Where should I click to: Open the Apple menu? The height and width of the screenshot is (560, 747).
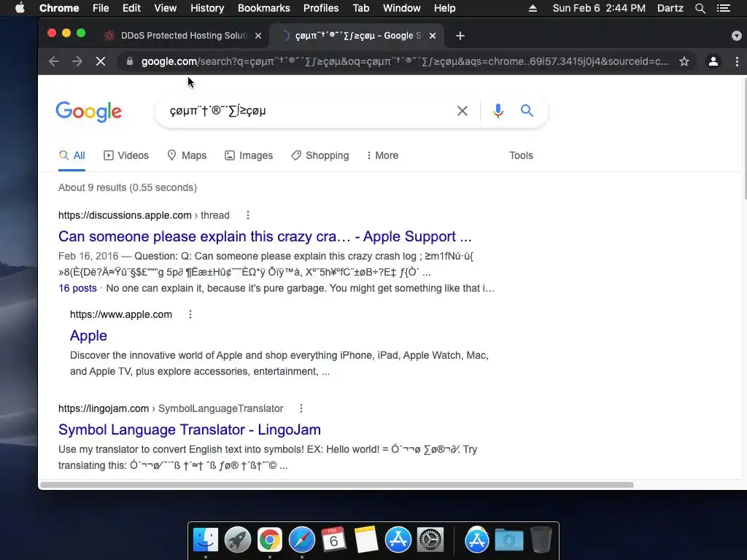click(x=20, y=8)
